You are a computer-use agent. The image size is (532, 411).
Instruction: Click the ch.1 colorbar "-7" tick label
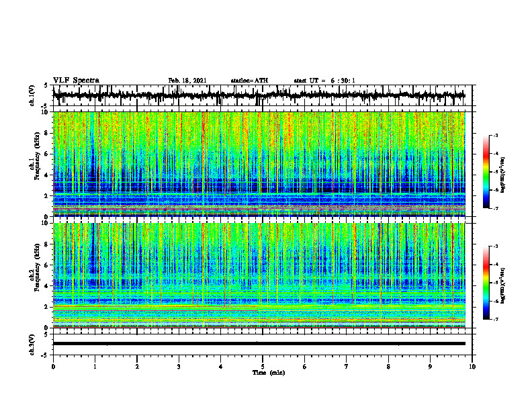496,208
